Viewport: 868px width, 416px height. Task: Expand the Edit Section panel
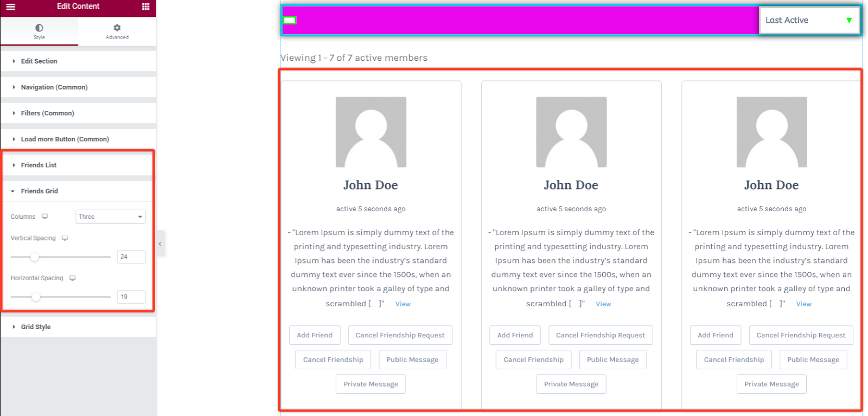[78, 61]
